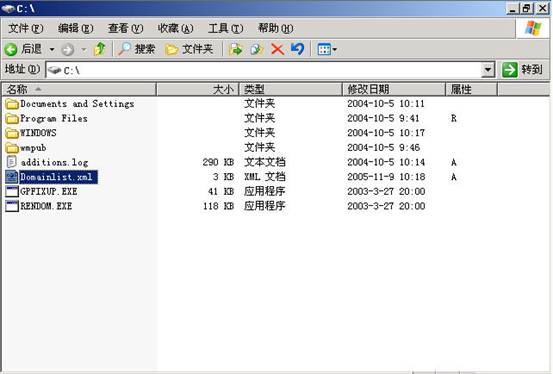Click the 118 KB size value
553x374 pixels.
click(218, 206)
